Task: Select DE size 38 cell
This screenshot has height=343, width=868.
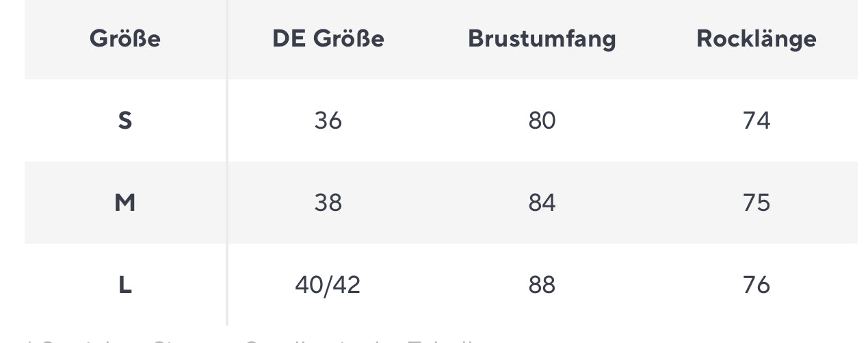Action: point(328,203)
